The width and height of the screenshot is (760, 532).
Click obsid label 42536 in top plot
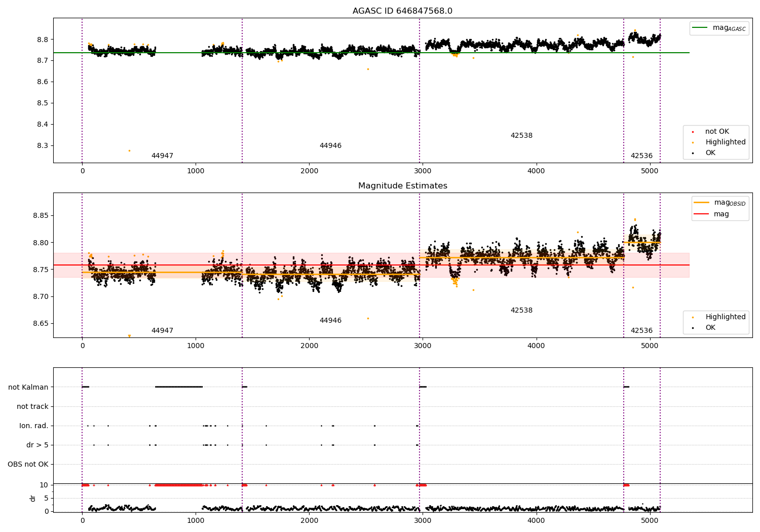(x=641, y=156)
